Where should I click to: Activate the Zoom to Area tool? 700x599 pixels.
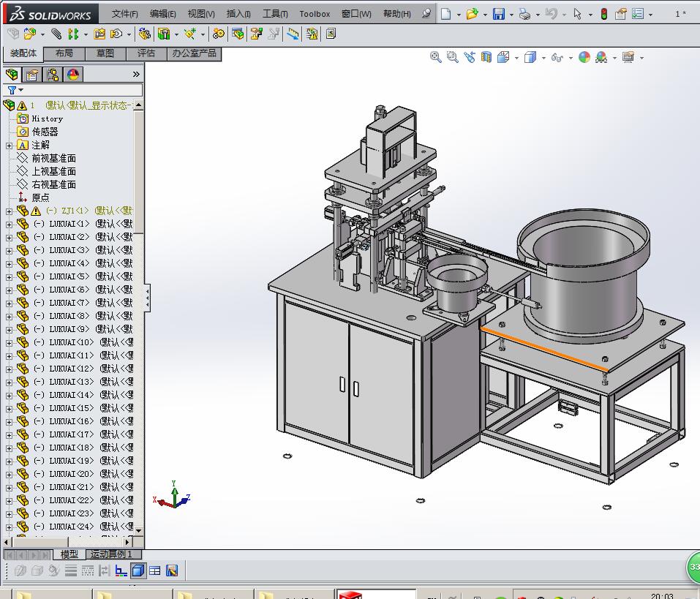(453, 56)
